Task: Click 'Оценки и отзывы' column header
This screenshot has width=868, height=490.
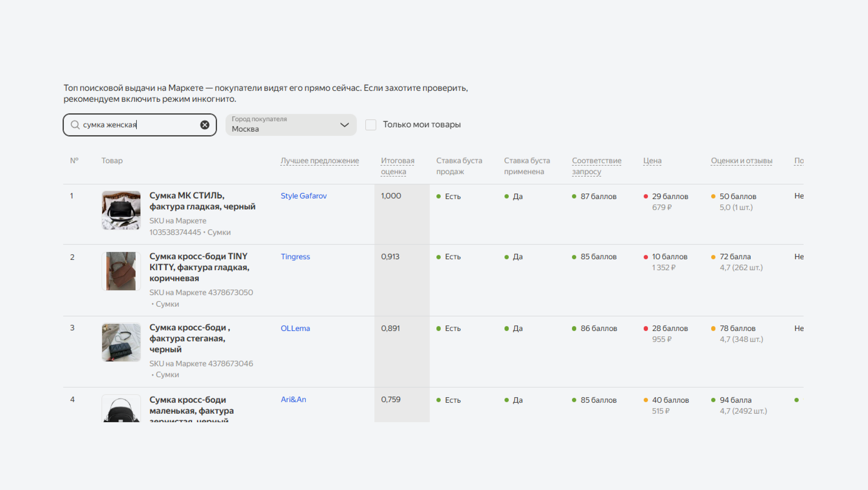Action: (x=741, y=160)
